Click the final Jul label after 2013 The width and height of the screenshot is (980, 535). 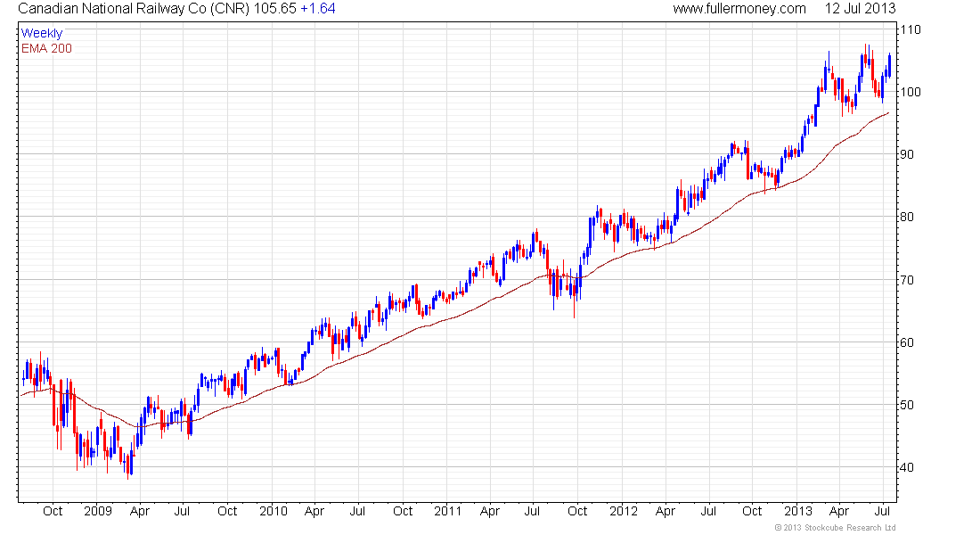pyautogui.click(x=882, y=511)
